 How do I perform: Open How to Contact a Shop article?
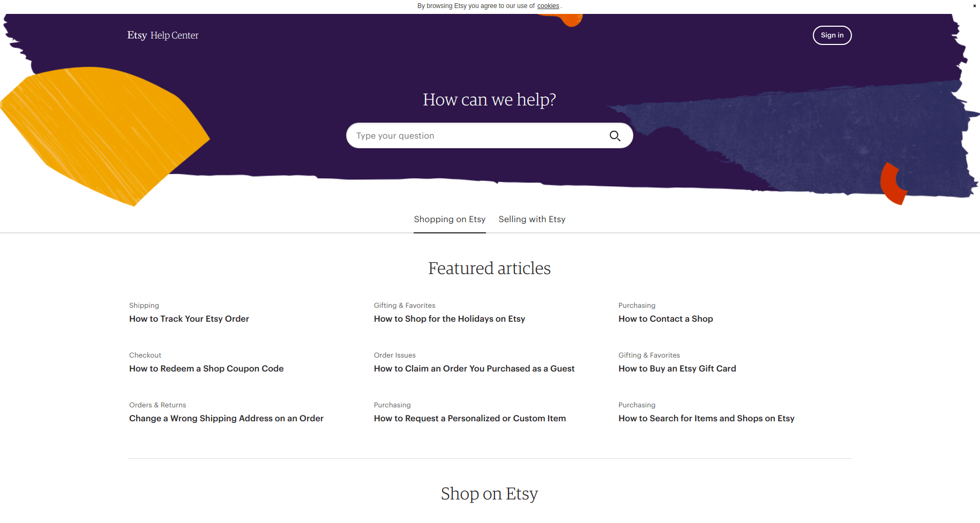[665, 319]
